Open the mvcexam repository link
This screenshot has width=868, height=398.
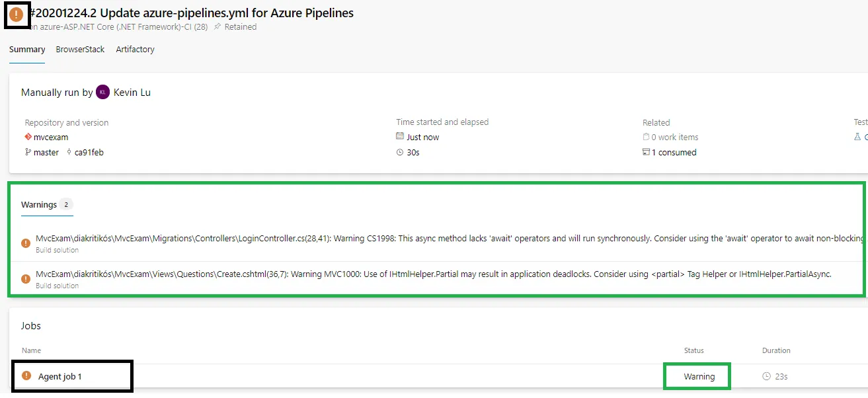pos(51,138)
